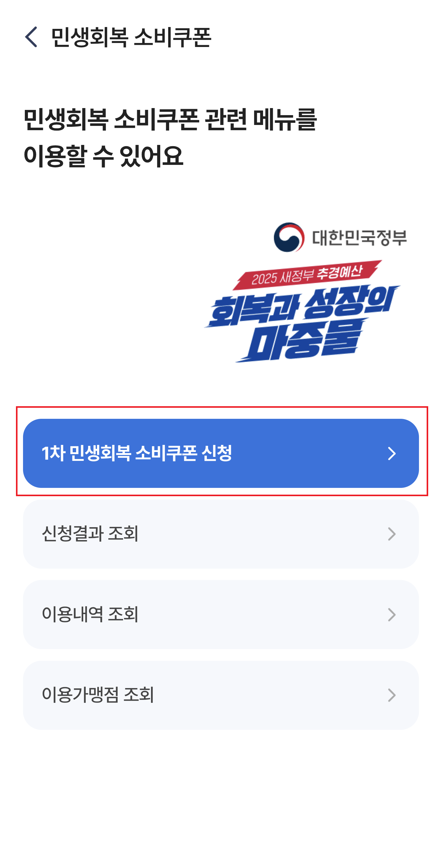Select the 1차 민생회복 소비쿠폰 신청 label
The width and height of the screenshot is (442, 868).
coord(137,453)
